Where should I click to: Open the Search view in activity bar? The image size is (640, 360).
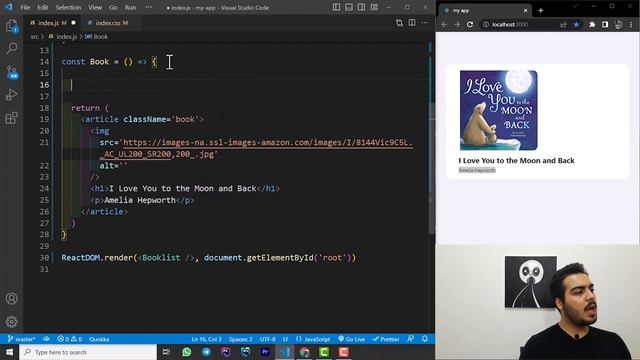click(12, 48)
